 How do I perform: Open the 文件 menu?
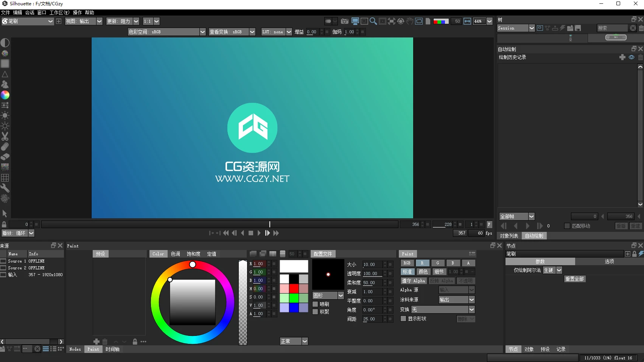click(6, 12)
